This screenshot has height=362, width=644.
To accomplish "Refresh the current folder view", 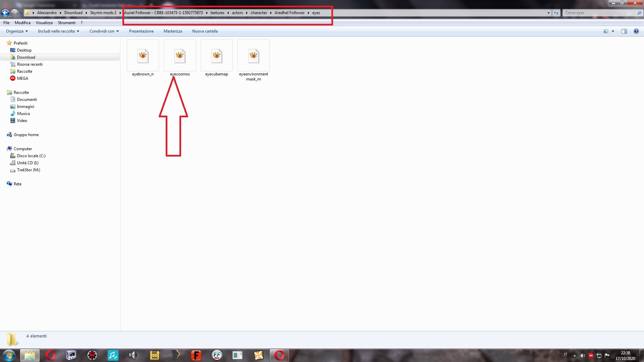I will coord(556,13).
